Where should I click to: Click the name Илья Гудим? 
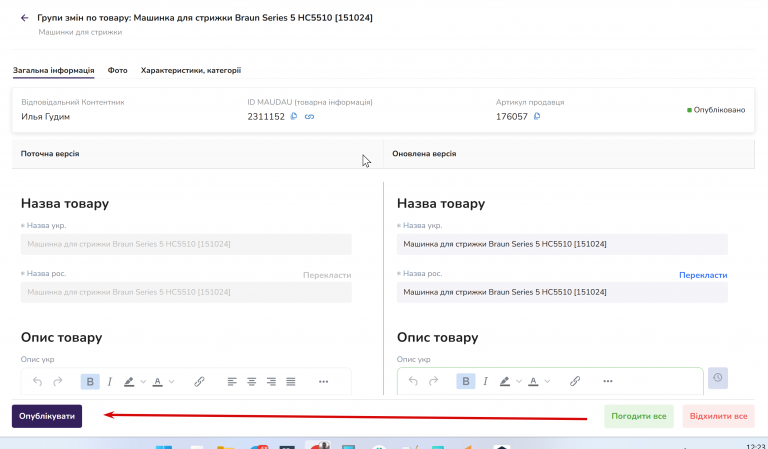[x=46, y=117]
